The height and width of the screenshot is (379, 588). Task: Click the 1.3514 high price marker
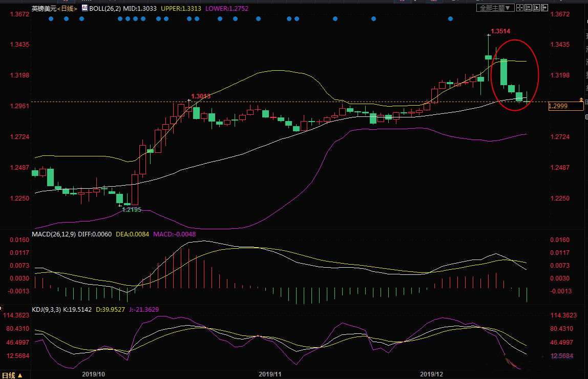pos(500,31)
